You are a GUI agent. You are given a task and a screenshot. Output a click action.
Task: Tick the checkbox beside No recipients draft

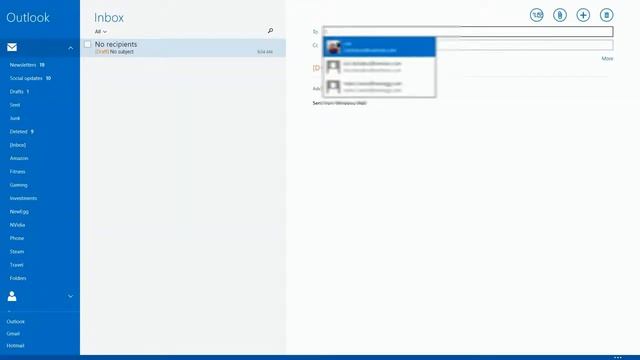pos(87,44)
